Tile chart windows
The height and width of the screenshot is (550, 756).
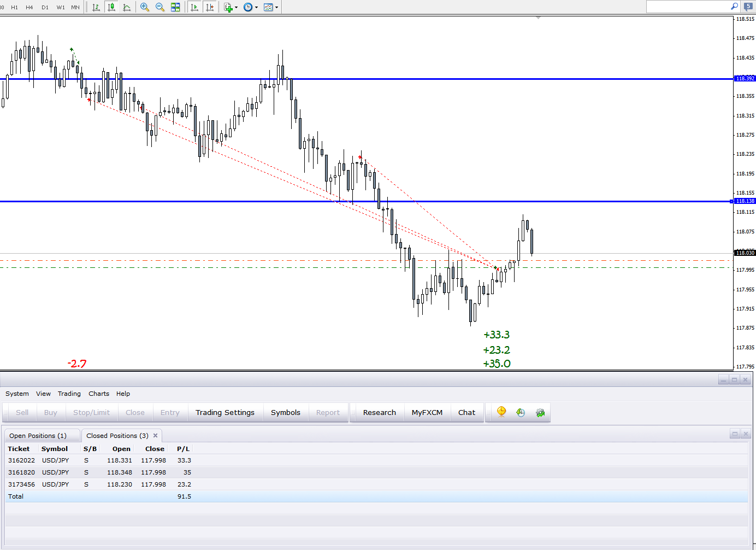click(x=175, y=7)
